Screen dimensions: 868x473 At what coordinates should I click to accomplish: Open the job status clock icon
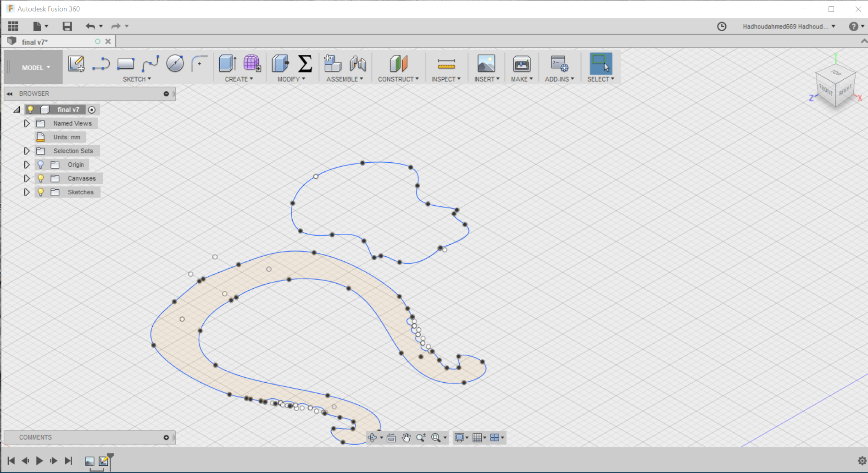(x=722, y=27)
